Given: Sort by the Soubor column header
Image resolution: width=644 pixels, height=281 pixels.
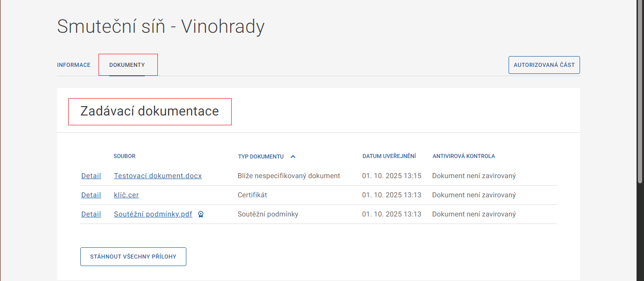Looking at the screenshot, I should tap(124, 156).
